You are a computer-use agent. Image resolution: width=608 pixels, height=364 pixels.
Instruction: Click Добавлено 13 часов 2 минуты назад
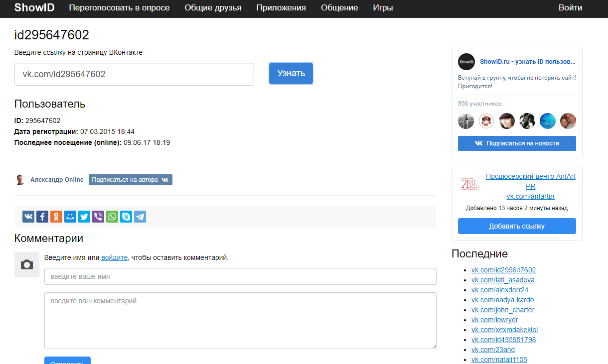pos(517,208)
